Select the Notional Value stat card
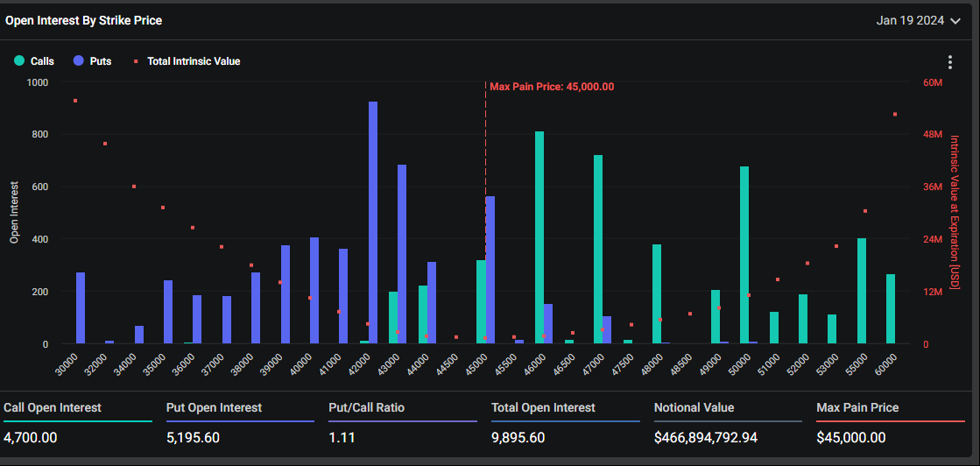The height and width of the screenshot is (466, 980). 727,422
